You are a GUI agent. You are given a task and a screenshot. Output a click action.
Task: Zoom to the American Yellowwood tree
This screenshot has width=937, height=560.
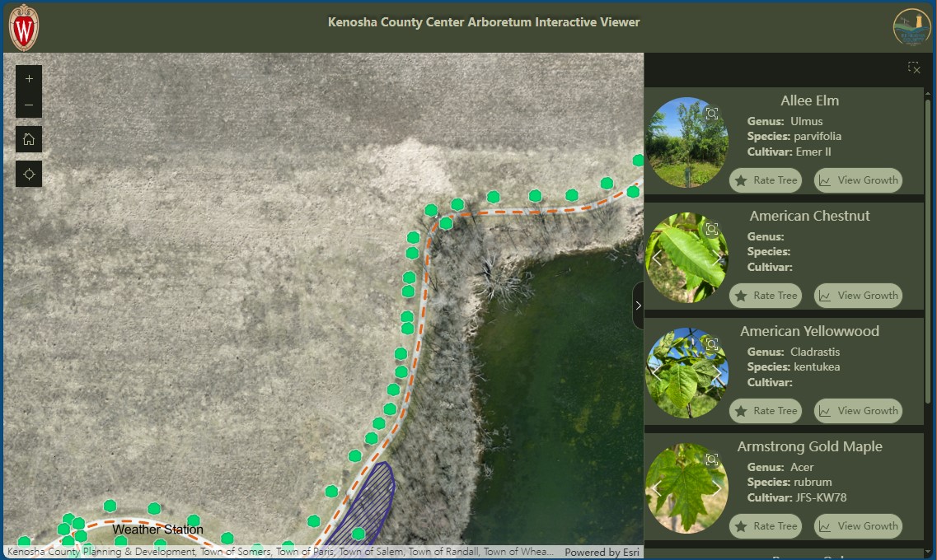coord(712,344)
